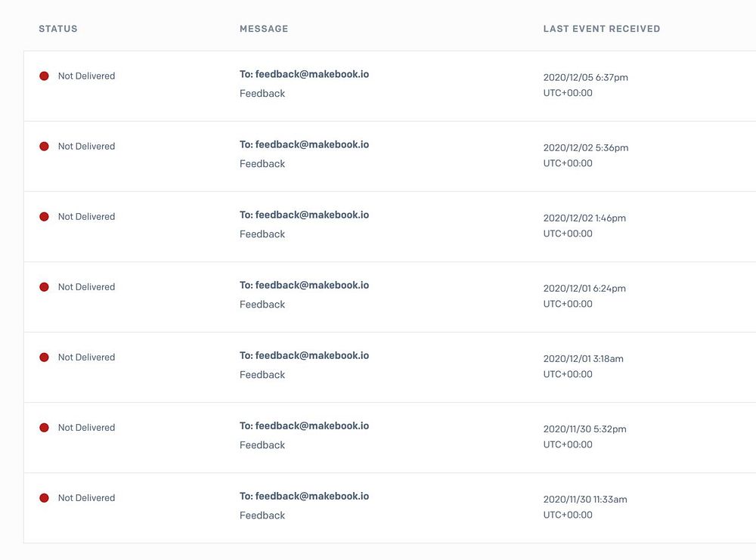Screen dimensions: 756x560
Task: Sort by the STATUS column header
Action: [58, 29]
